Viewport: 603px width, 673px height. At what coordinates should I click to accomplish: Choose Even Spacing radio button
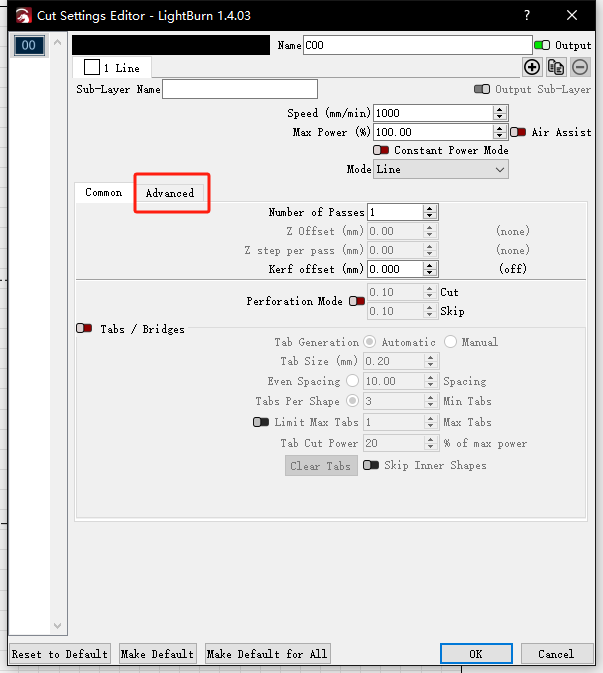pyautogui.click(x=352, y=381)
